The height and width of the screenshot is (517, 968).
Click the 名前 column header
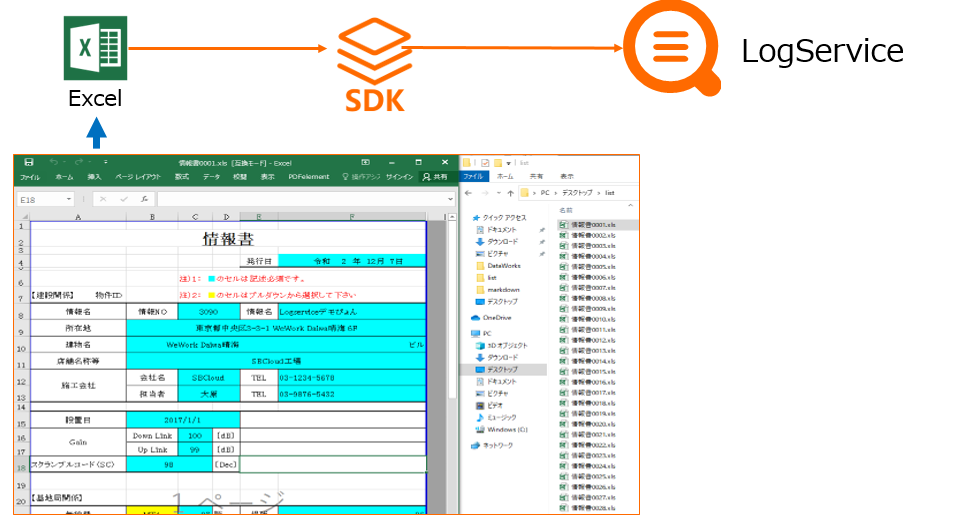click(565, 211)
